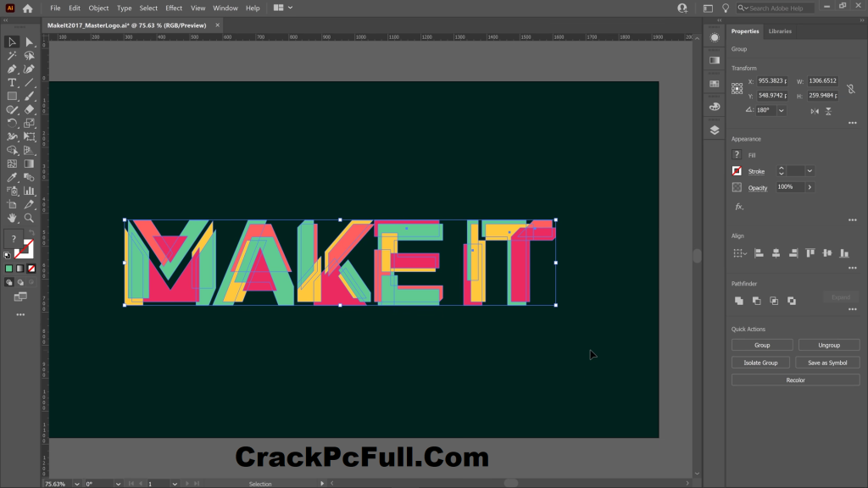Open the File menu
This screenshot has height=488, width=868.
coord(55,8)
